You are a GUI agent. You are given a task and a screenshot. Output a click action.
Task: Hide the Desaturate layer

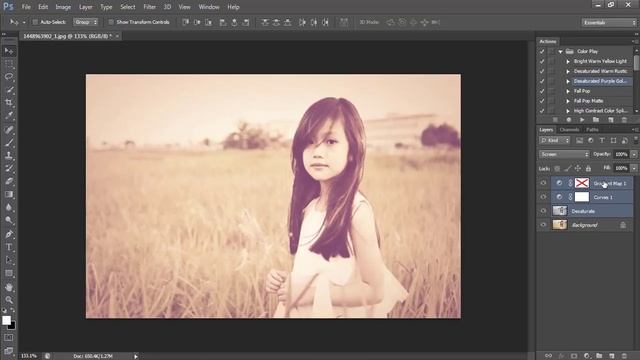click(x=543, y=211)
